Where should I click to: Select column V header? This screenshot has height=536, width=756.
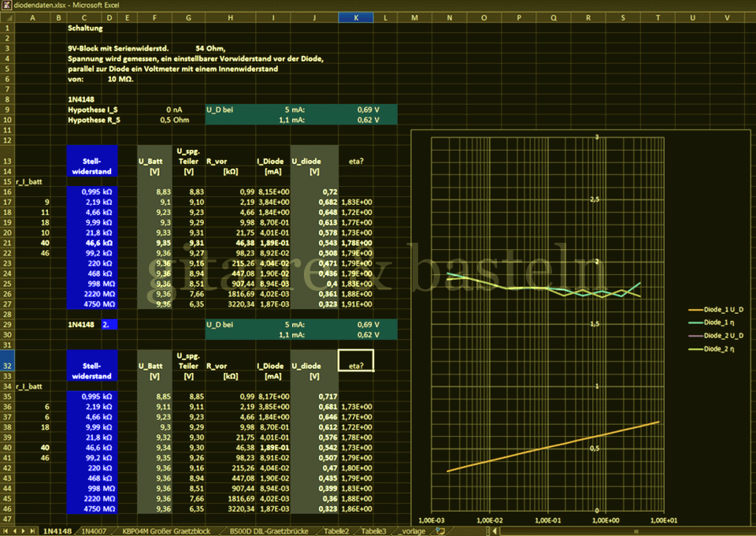727,18
